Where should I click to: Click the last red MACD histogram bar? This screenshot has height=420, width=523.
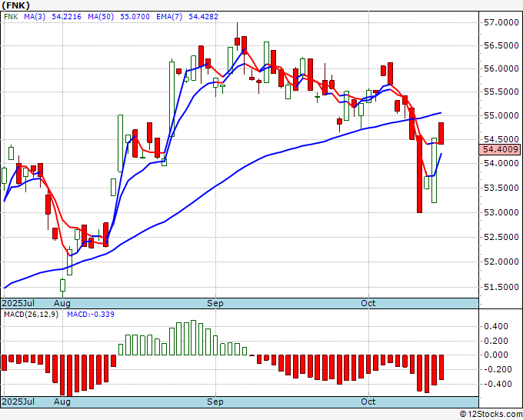point(441,367)
